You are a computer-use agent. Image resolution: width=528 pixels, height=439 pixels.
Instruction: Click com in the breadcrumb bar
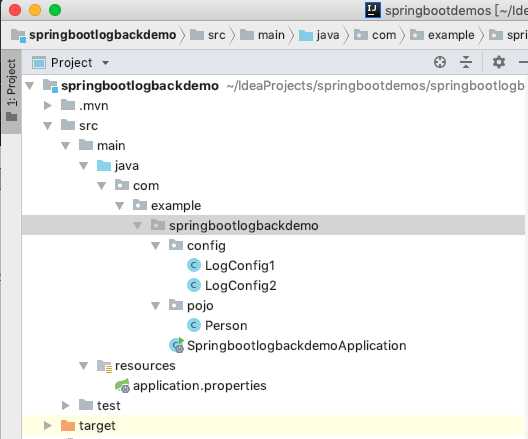(x=384, y=35)
